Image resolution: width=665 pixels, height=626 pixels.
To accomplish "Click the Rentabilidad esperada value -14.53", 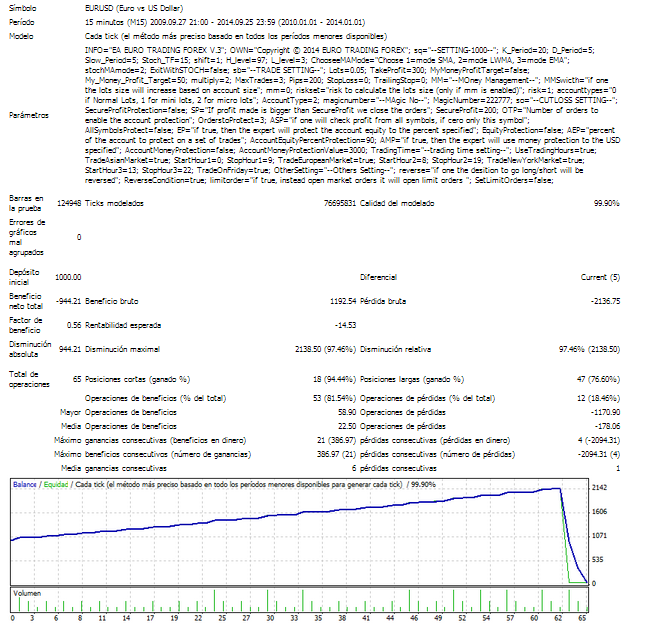I will click(343, 325).
